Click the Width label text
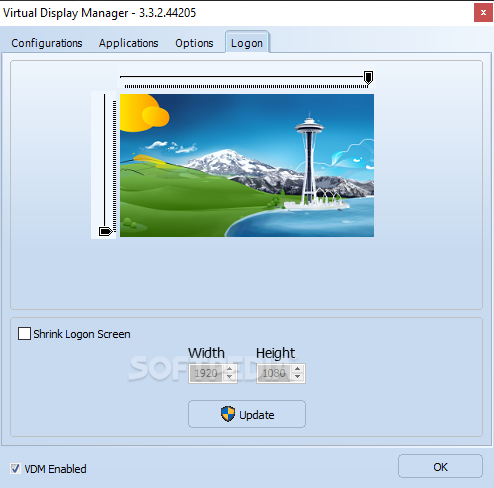494x488 pixels. [206, 353]
